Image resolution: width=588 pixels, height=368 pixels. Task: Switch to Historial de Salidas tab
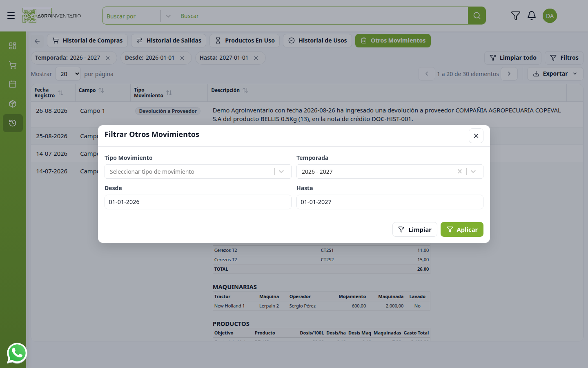click(x=169, y=40)
